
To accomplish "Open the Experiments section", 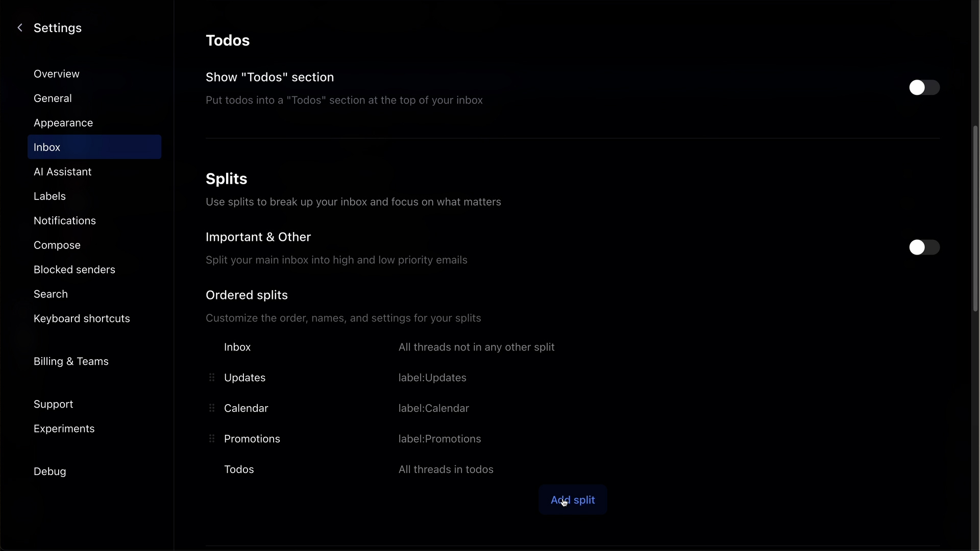I will (x=64, y=429).
